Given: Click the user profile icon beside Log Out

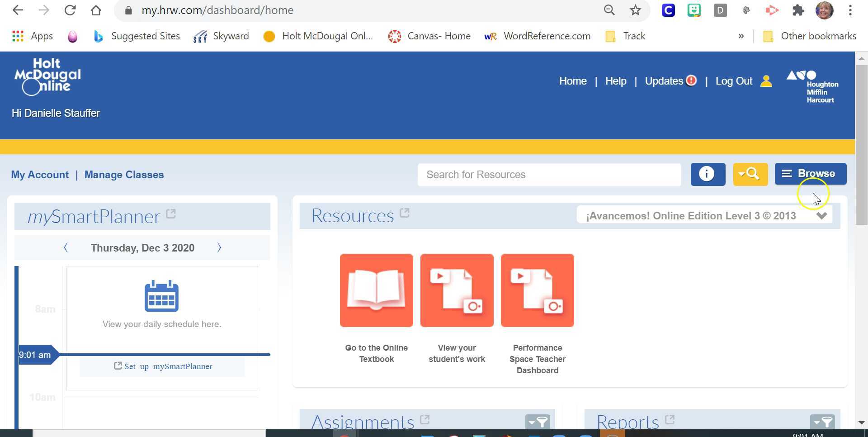Looking at the screenshot, I should [x=766, y=81].
